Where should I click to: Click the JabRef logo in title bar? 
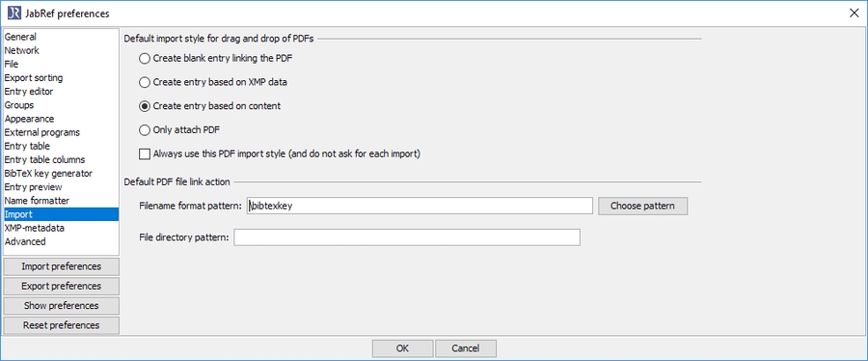coord(14,14)
